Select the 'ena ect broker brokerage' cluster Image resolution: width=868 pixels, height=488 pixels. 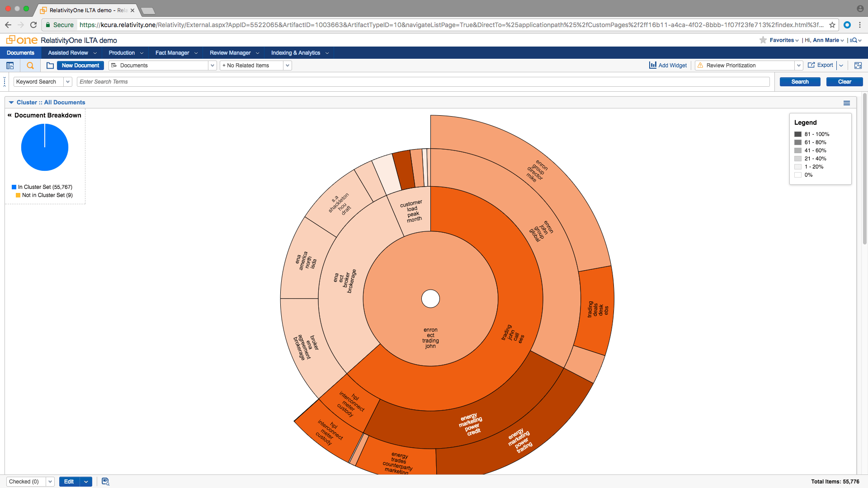(345, 281)
